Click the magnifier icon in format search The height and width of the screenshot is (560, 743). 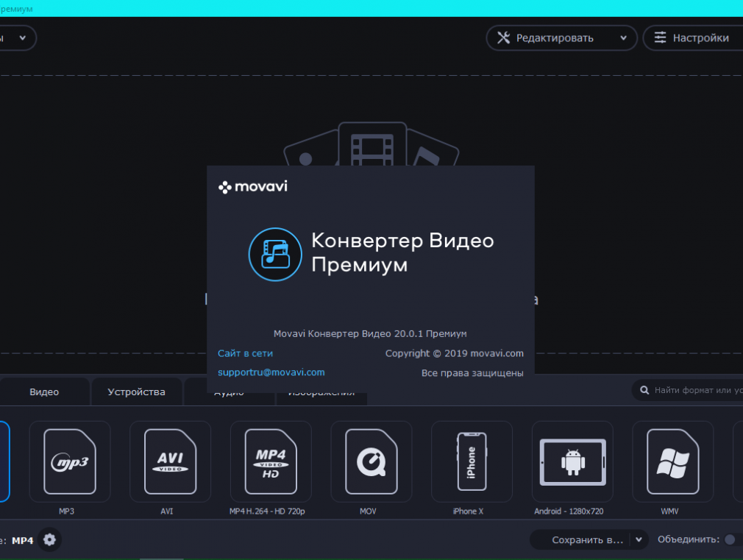pos(644,390)
